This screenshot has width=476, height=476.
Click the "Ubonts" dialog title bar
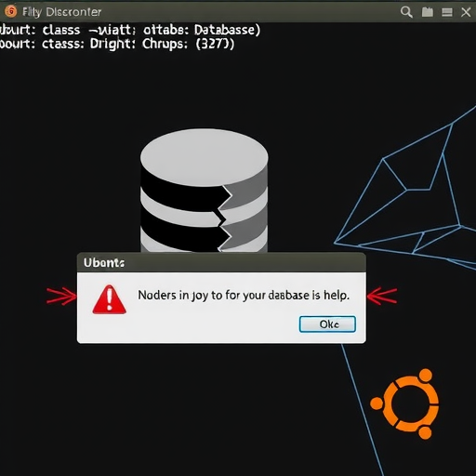click(221, 262)
